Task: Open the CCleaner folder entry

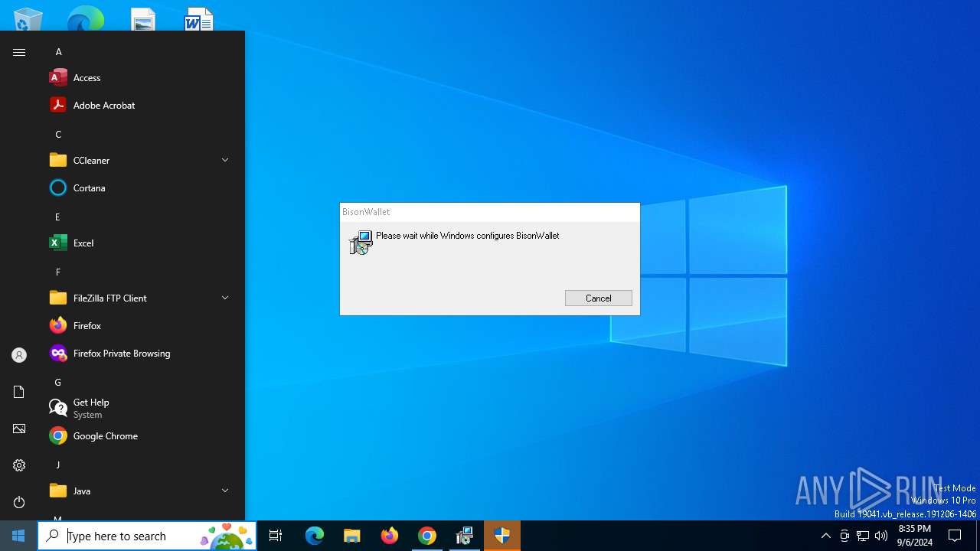Action: coord(141,161)
